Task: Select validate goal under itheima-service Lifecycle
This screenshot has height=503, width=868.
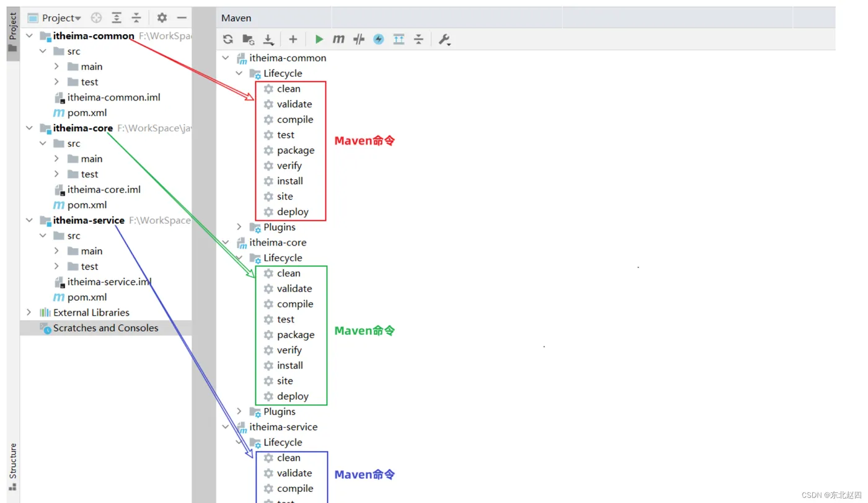Action: (x=288, y=473)
